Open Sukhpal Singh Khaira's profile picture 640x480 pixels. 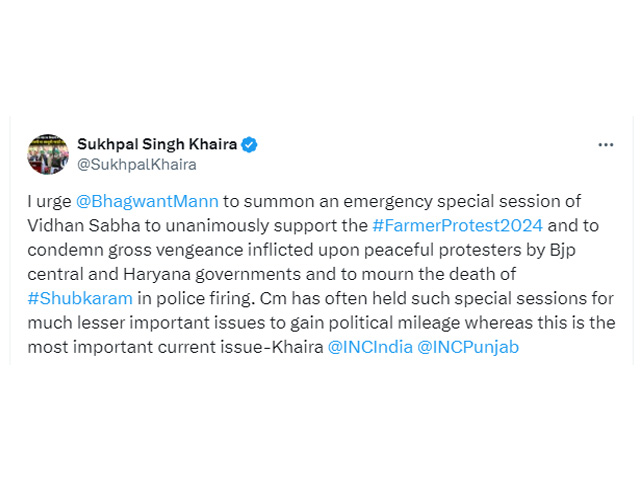tap(48, 154)
